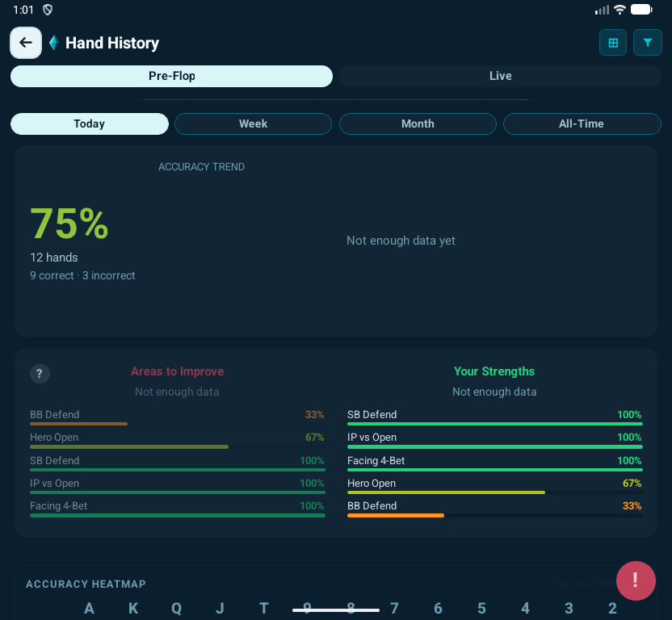Select the All-Time time range
Viewport: 672px width, 620px height.
pos(582,124)
